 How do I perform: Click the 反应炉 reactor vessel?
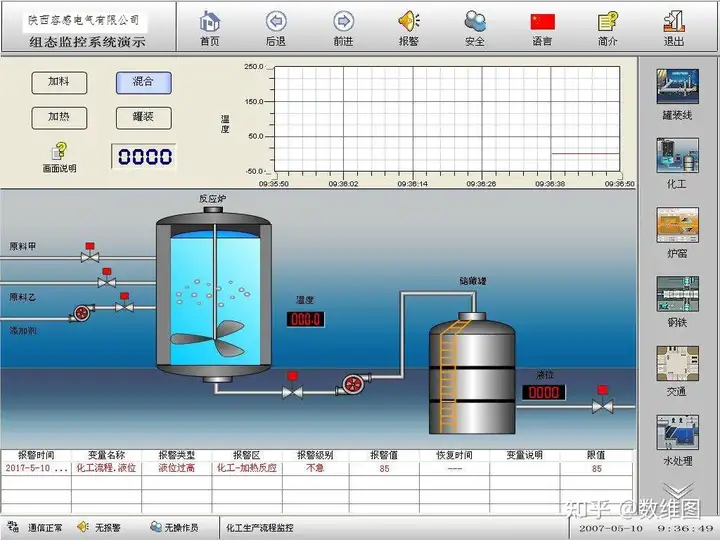pyautogui.click(x=214, y=294)
